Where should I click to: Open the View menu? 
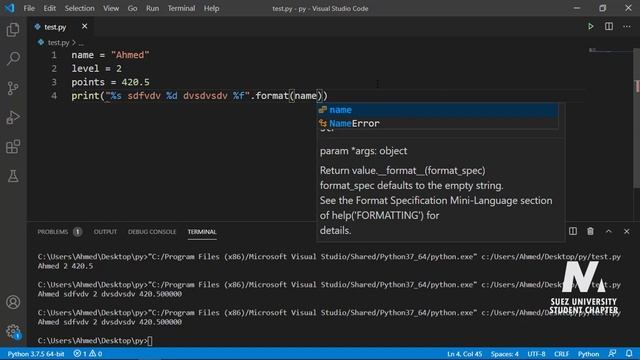click(111, 8)
